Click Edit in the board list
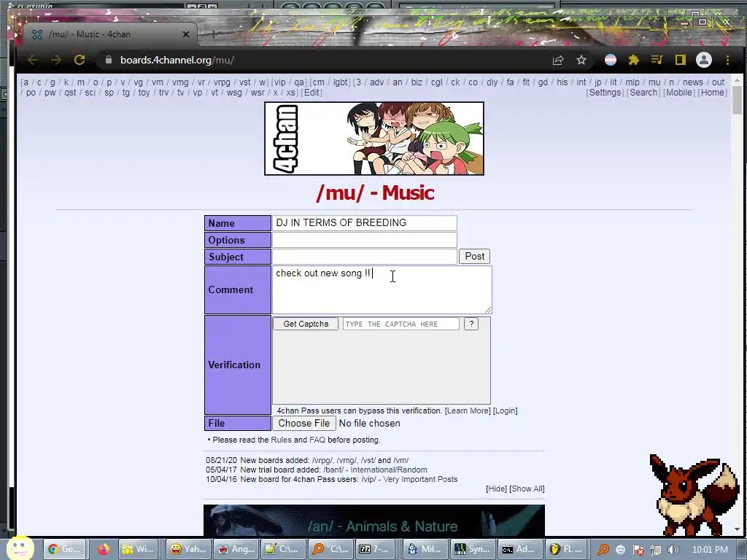This screenshot has width=747, height=560. (x=312, y=93)
